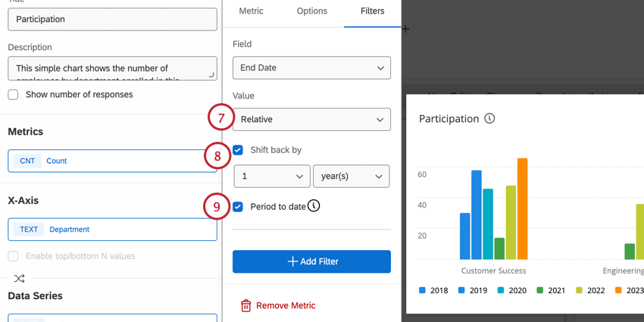Select the CNT Count metric
644x322 pixels.
coord(112,161)
